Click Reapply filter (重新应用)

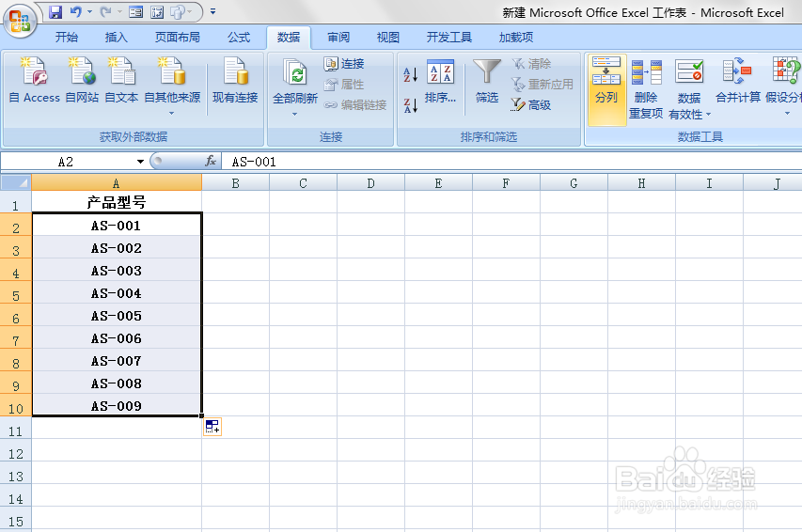click(x=543, y=85)
